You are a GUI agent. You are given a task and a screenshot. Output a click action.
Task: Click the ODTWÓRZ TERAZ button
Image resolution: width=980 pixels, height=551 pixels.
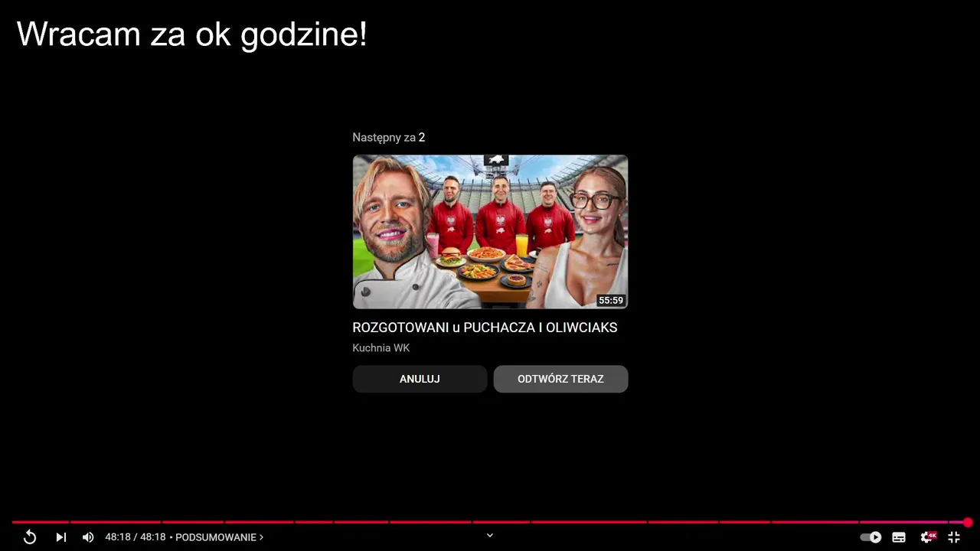pos(560,379)
